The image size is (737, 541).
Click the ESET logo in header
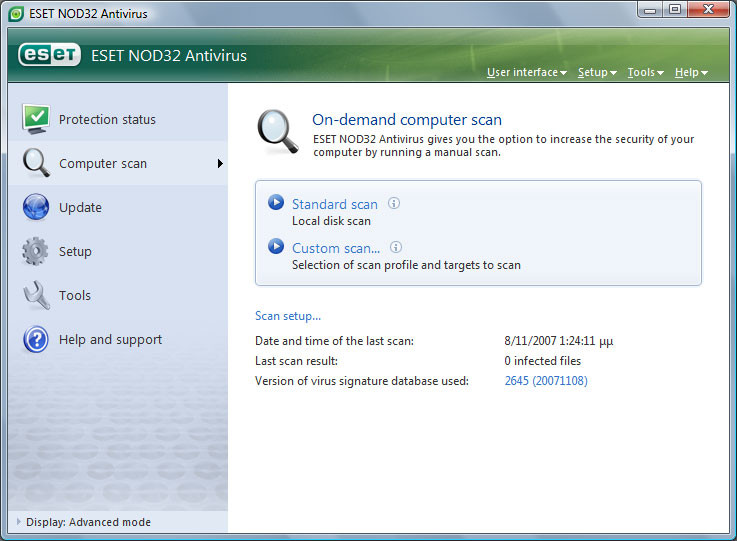click(49, 55)
